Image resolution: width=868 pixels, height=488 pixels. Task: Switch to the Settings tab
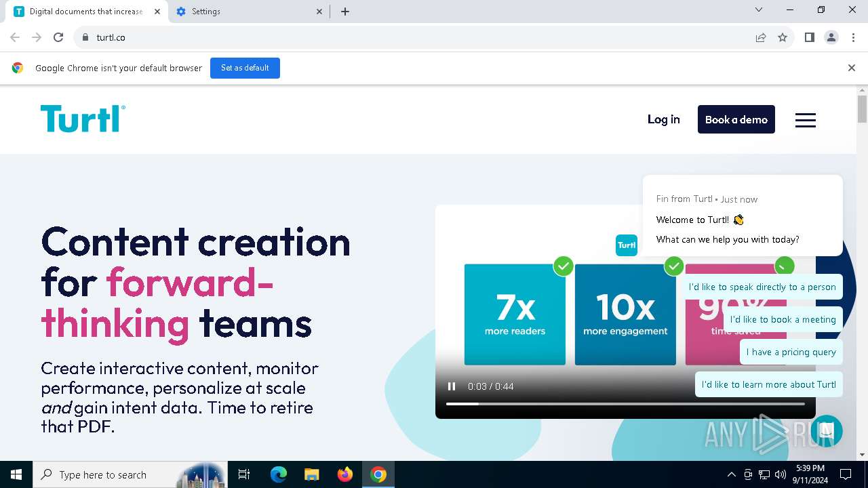coord(250,12)
